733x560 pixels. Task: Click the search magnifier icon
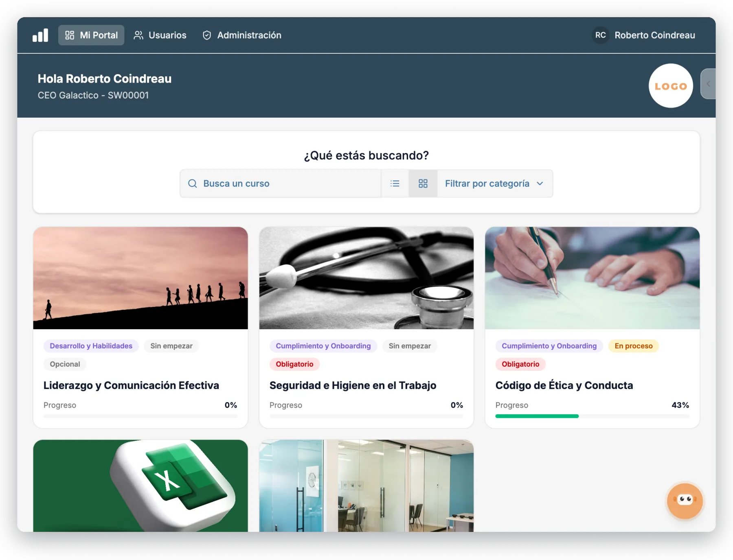193,184
